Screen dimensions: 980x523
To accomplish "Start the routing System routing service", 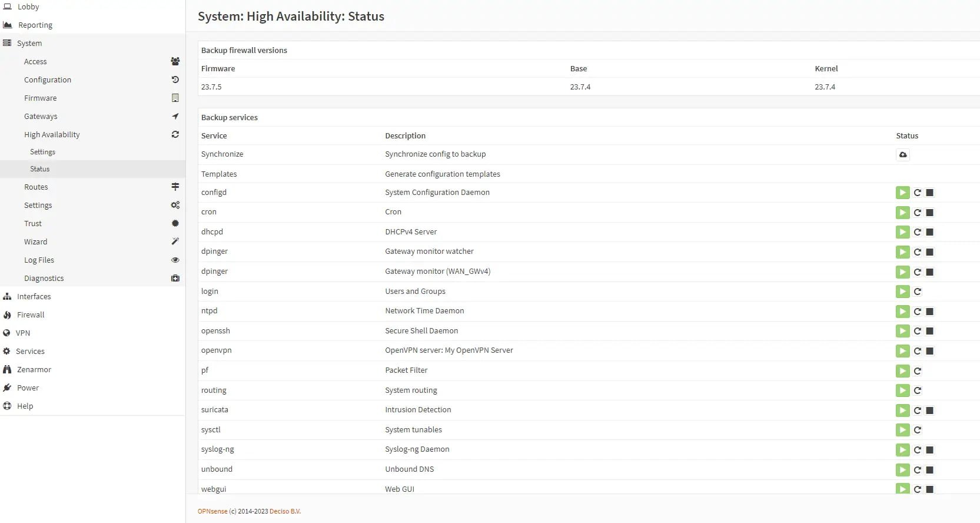I will (902, 390).
